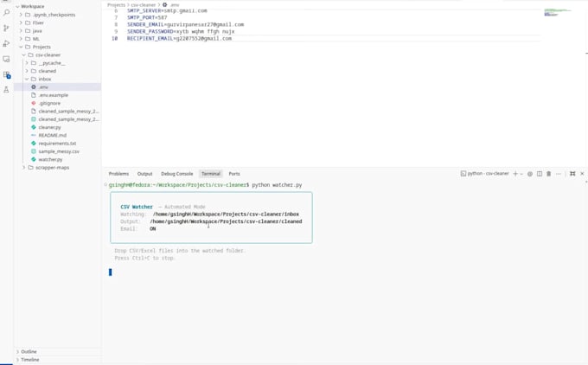588x365 pixels.
Task: Switch to the Ports tab
Action: coord(234,174)
